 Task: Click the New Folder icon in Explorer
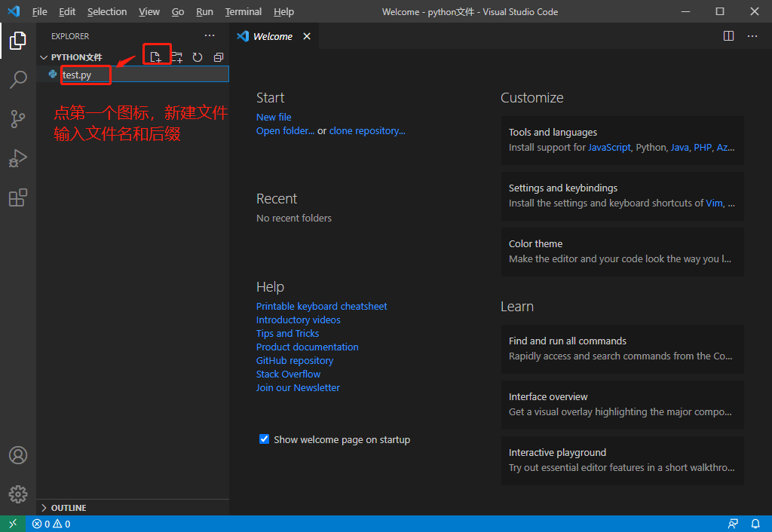[x=176, y=57]
